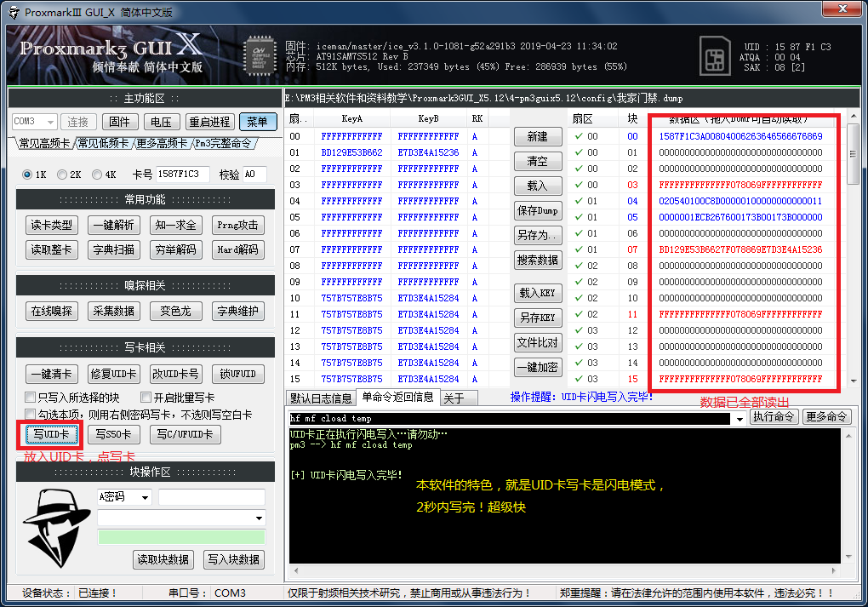The width and height of the screenshot is (868, 607).
Task: Toggle checkmark for sector 03 block 15
Action: pos(579,379)
